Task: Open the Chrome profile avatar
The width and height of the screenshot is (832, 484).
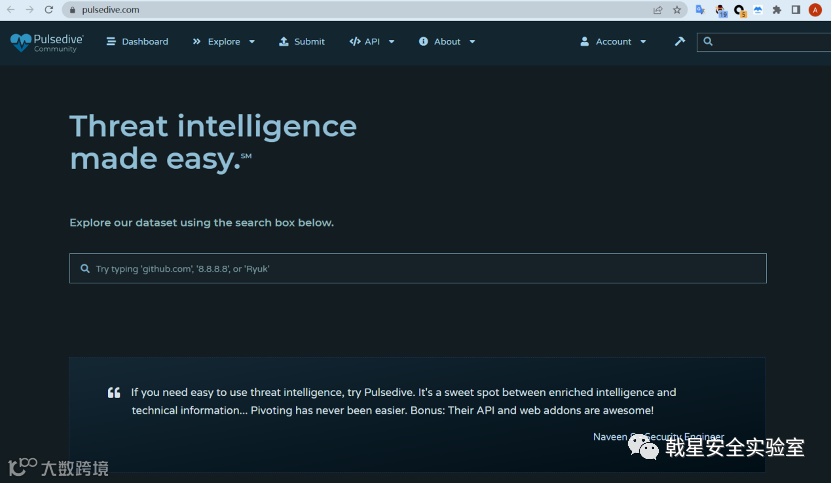Action: point(815,10)
